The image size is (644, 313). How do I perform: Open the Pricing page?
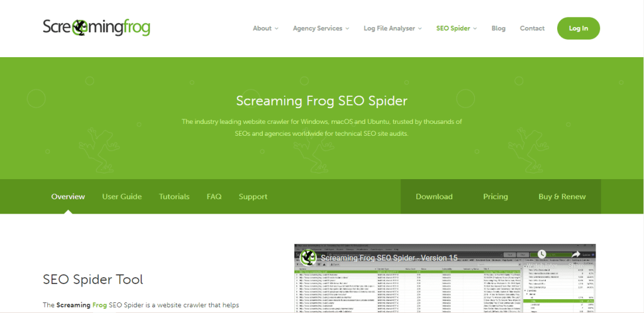496,197
